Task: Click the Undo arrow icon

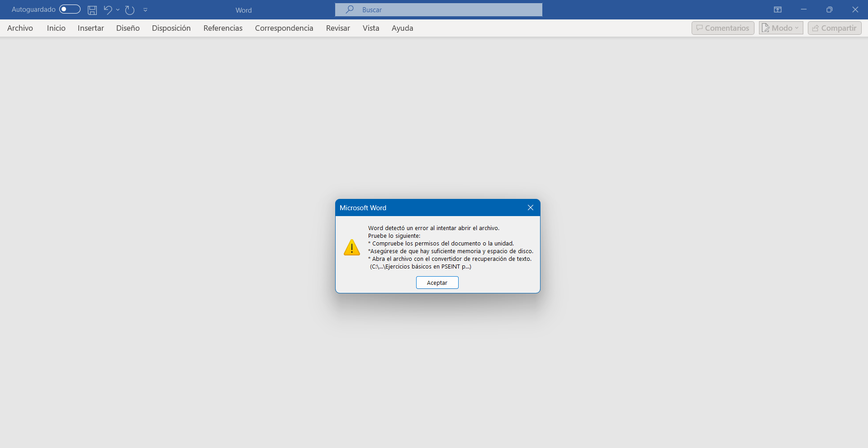Action: point(108,9)
